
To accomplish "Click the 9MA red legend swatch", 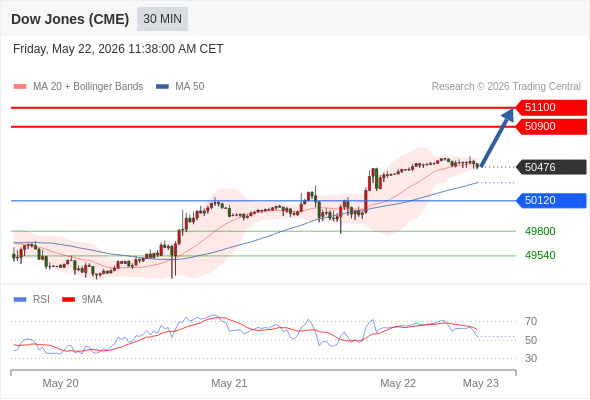I will (x=68, y=300).
